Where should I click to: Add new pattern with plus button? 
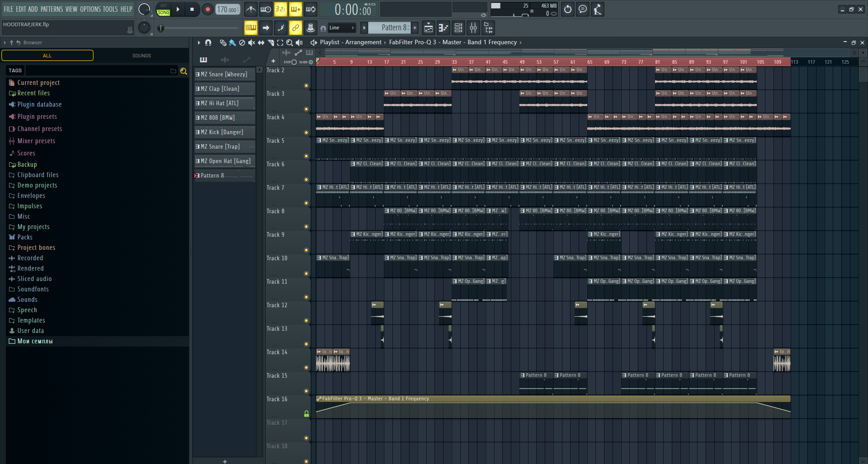(415, 28)
